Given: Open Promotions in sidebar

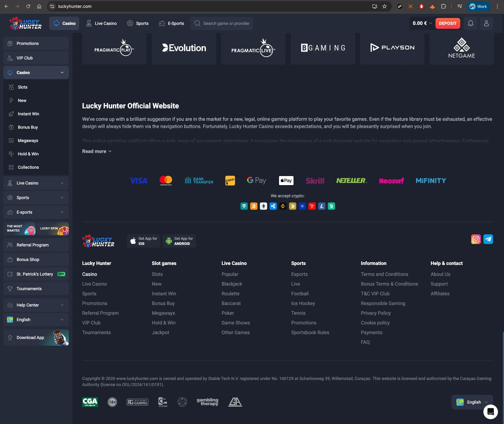Looking at the screenshot, I should [x=36, y=43].
